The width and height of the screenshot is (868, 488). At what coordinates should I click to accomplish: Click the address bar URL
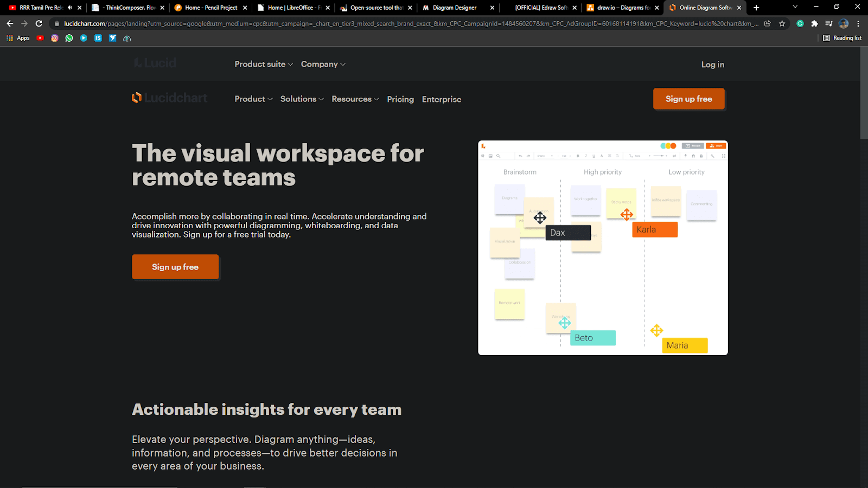pyautogui.click(x=411, y=23)
